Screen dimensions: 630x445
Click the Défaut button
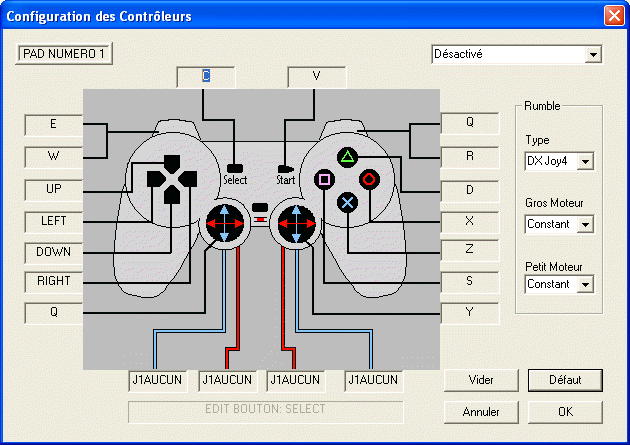pyautogui.click(x=565, y=380)
